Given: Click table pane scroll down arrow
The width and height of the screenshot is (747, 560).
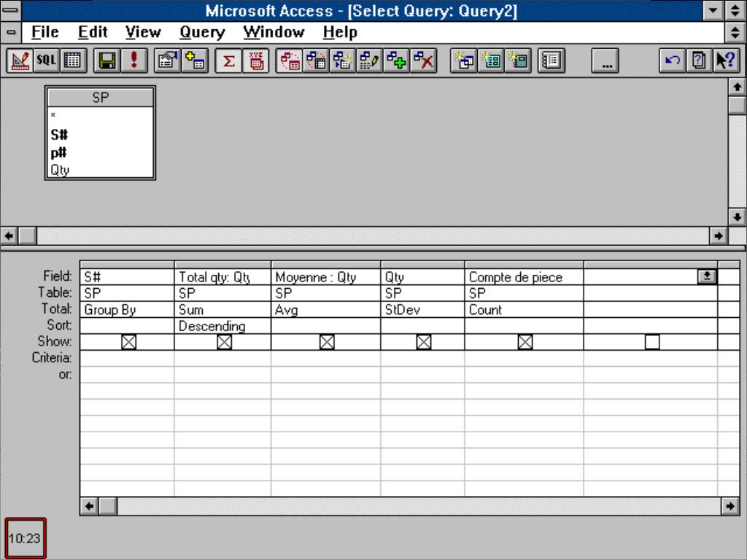Looking at the screenshot, I should pos(737,217).
